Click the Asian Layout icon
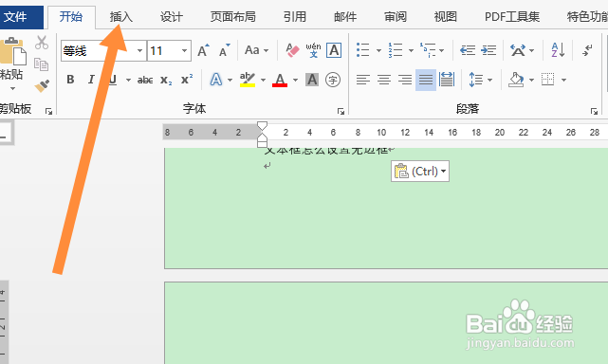This screenshot has width=608, height=364. point(518,50)
